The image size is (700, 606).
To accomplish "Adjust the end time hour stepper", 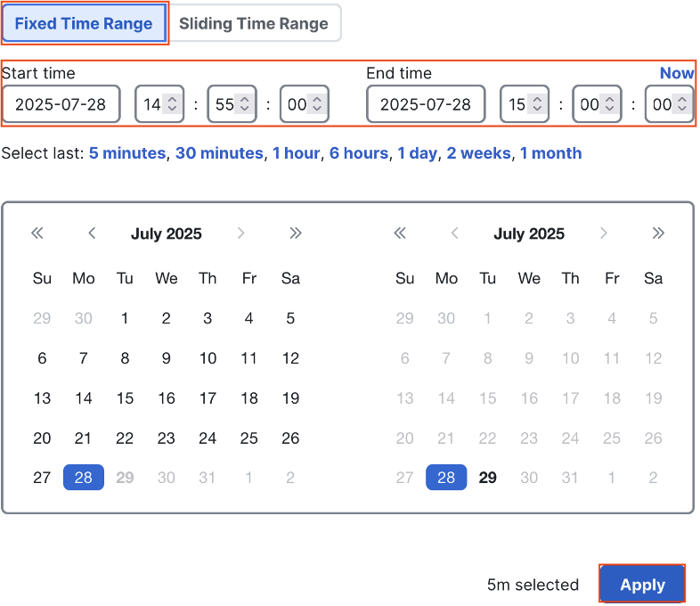I will [x=538, y=104].
